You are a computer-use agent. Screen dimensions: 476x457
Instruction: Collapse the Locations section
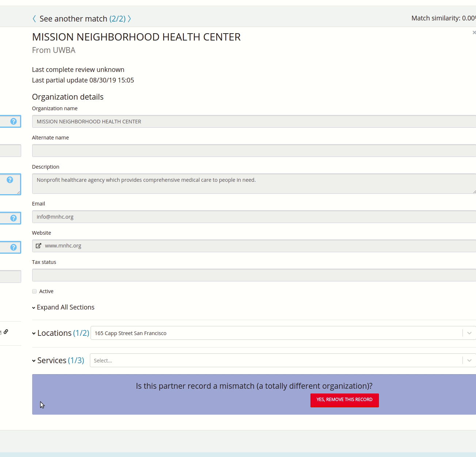pos(33,333)
